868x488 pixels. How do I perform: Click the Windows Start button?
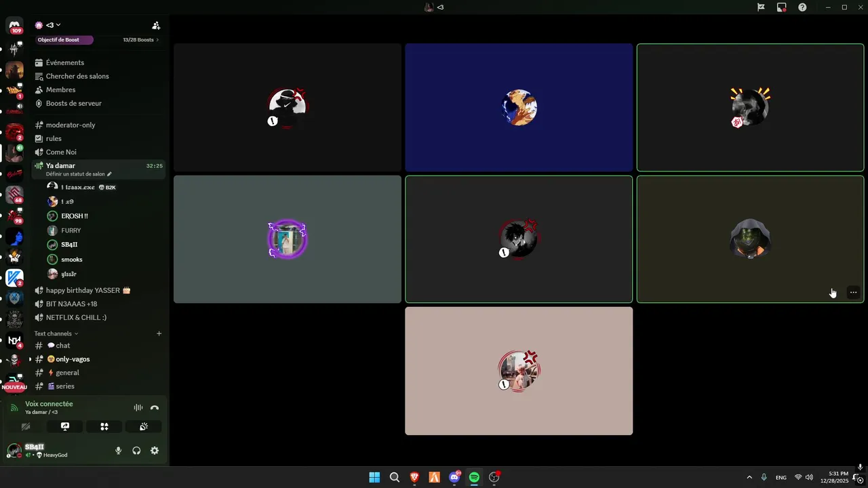click(374, 477)
